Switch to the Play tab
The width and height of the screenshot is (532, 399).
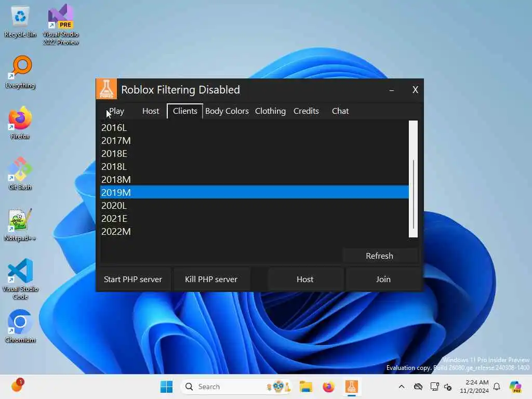pos(116,111)
